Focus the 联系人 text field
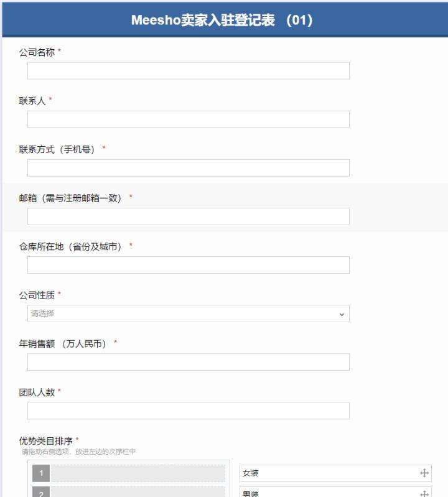 (188, 119)
